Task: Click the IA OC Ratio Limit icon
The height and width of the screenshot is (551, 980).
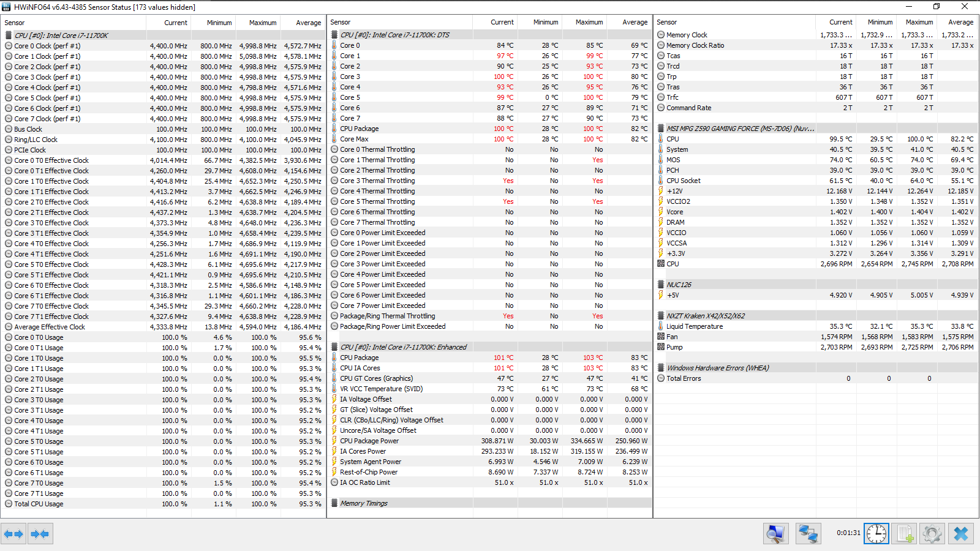Action: [334, 482]
